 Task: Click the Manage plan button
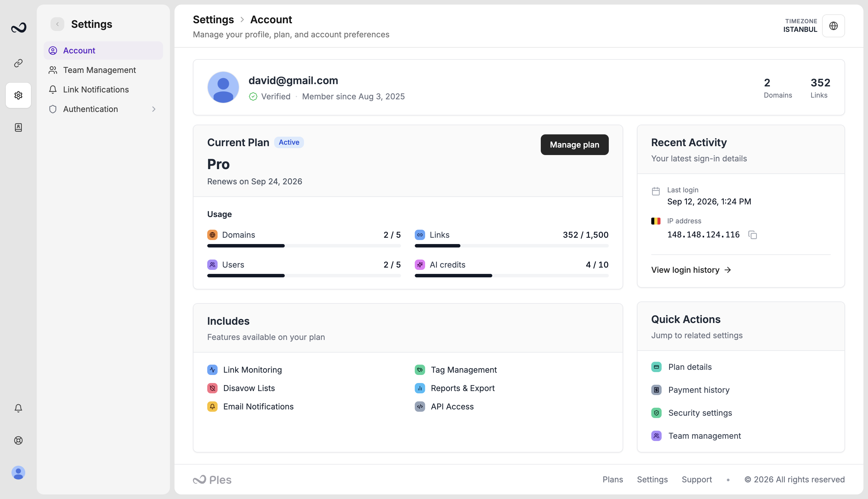574,145
